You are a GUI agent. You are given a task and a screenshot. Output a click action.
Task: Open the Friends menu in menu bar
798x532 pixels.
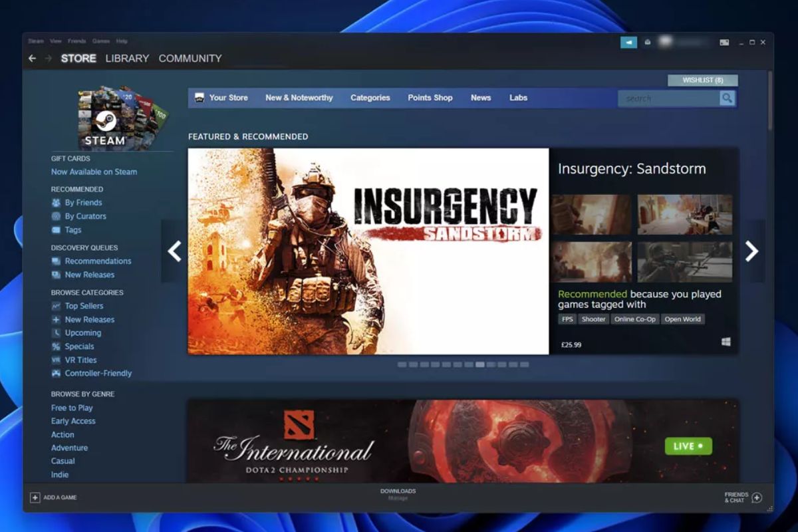click(x=76, y=41)
